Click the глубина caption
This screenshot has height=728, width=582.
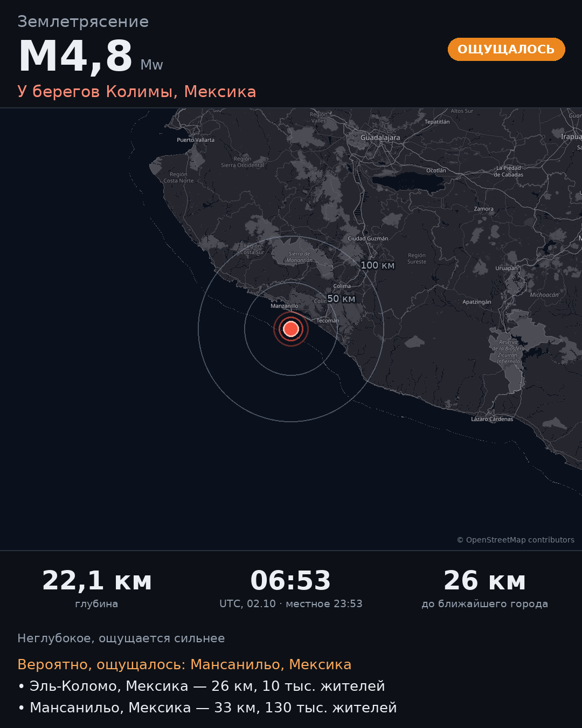point(96,604)
